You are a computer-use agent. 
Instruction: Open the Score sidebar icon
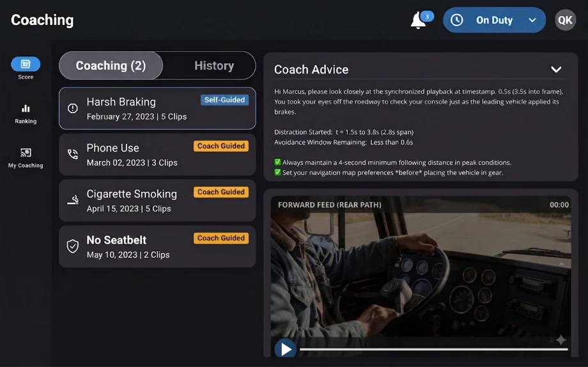(x=26, y=64)
